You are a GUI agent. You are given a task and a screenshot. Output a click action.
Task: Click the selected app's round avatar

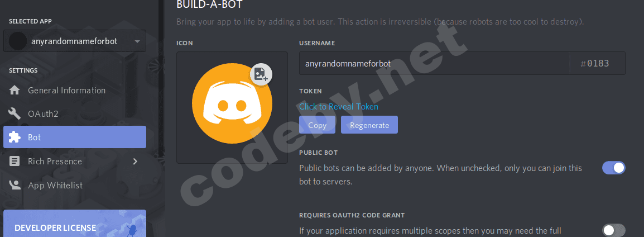(18, 41)
